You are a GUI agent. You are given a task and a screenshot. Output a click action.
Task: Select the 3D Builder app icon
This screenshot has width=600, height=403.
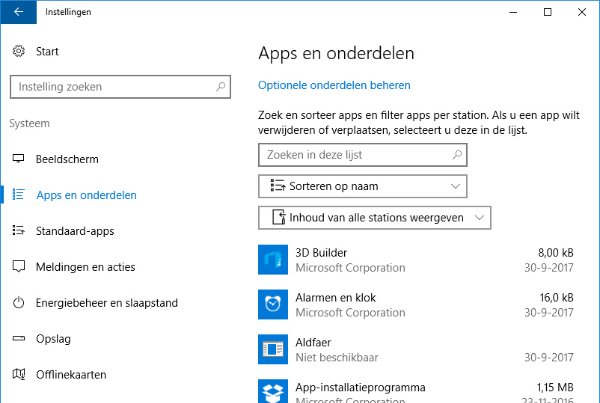pos(273,260)
